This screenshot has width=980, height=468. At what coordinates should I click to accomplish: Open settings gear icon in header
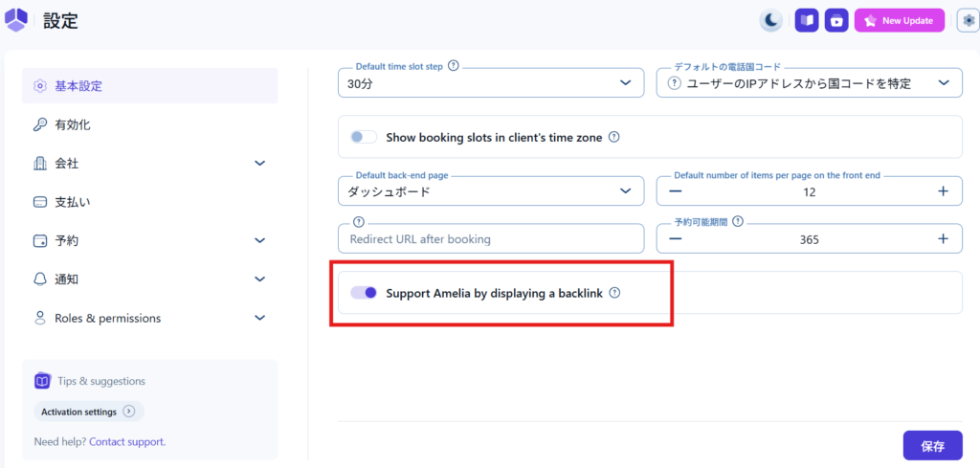point(968,20)
